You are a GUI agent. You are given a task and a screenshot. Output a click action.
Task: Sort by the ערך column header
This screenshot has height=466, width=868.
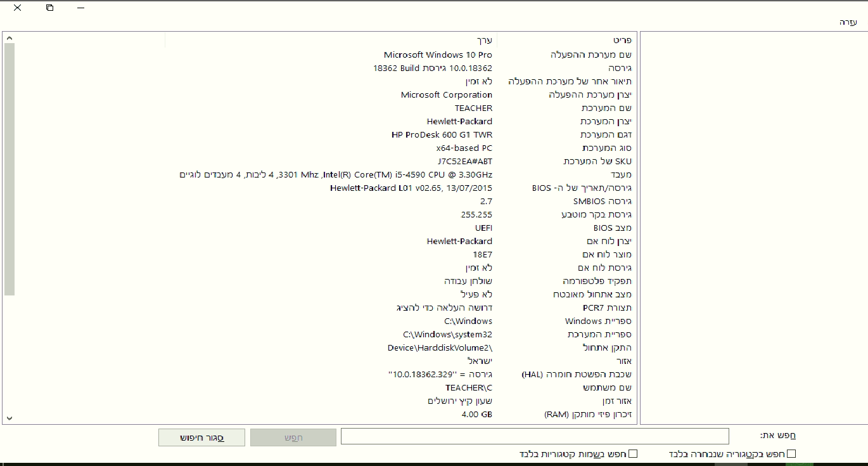pos(484,40)
